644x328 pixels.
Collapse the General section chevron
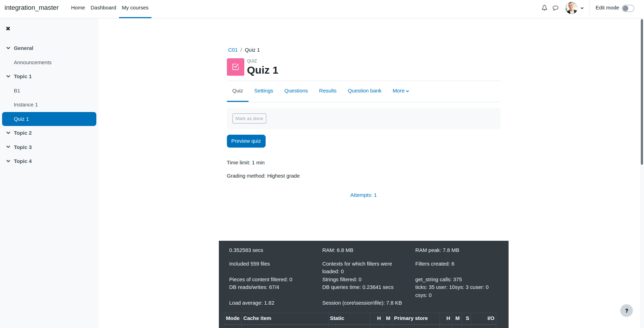coord(8,48)
